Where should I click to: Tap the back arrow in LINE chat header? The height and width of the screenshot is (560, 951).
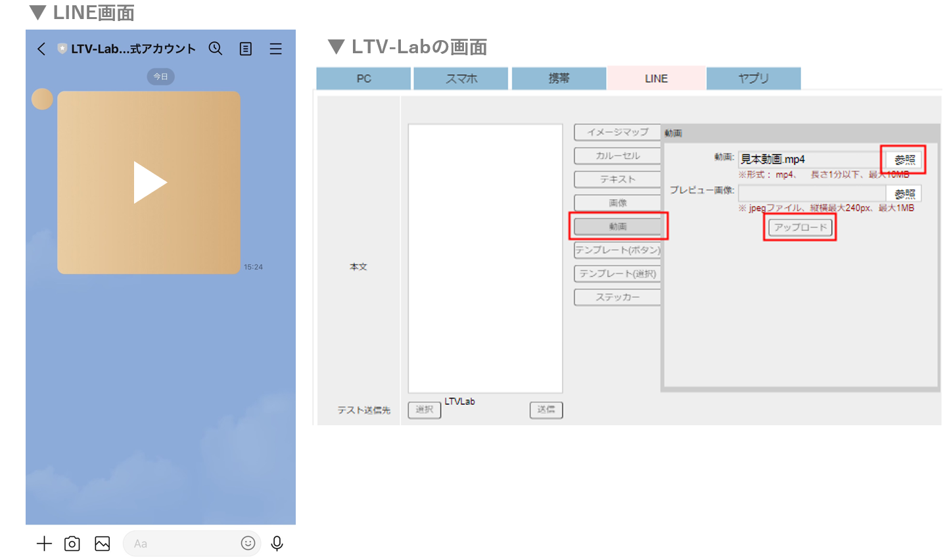41,49
